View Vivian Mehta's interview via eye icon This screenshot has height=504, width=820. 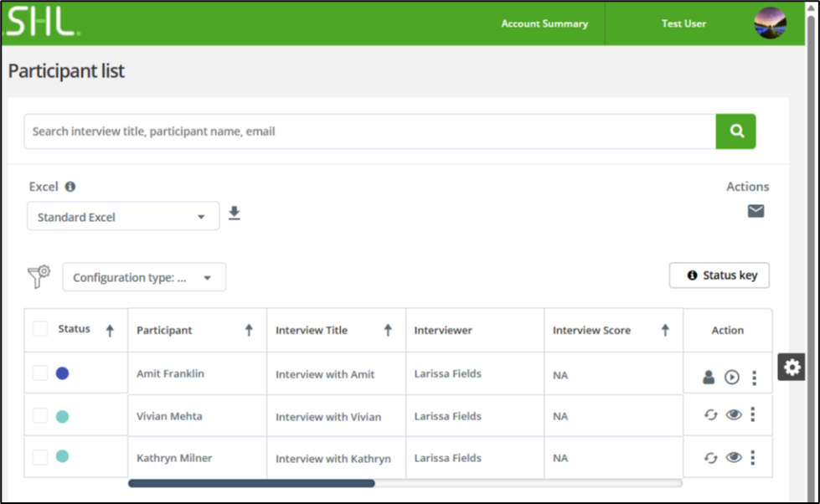(733, 414)
